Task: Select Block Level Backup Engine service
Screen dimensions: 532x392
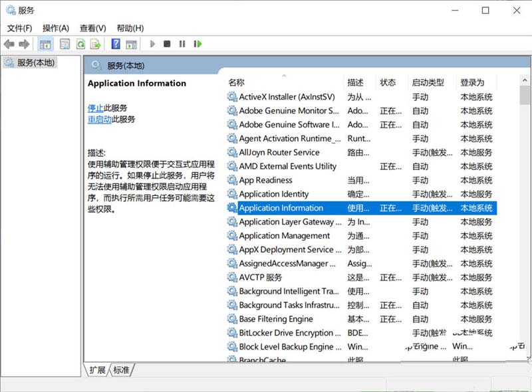Action: pyautogui.click(x=362, y=347)
